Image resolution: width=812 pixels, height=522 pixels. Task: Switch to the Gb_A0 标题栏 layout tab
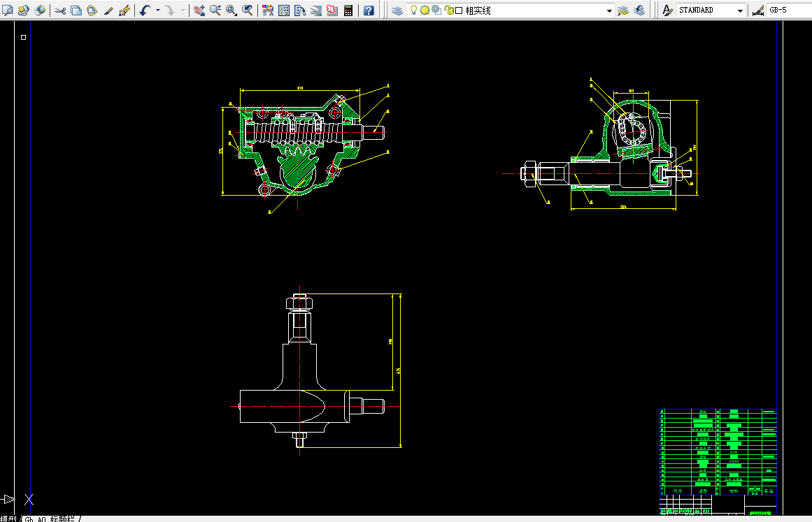point(50,519)
